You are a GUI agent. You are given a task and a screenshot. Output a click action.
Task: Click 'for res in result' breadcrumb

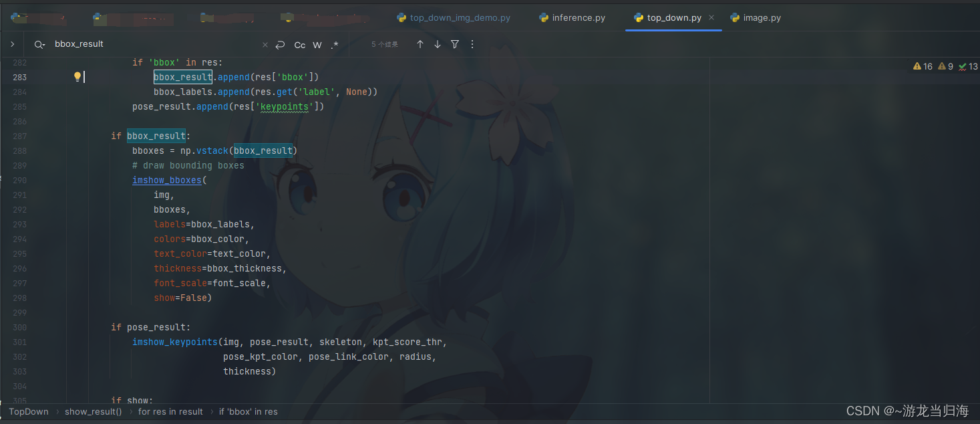pyautogui.click(x=170, y=411)
